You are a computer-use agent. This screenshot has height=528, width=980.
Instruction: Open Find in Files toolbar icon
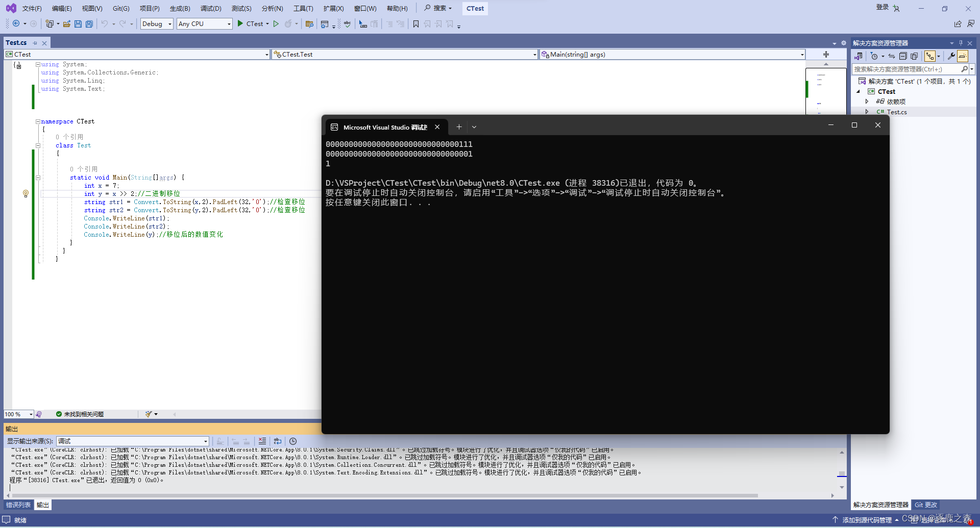point(309,23)
